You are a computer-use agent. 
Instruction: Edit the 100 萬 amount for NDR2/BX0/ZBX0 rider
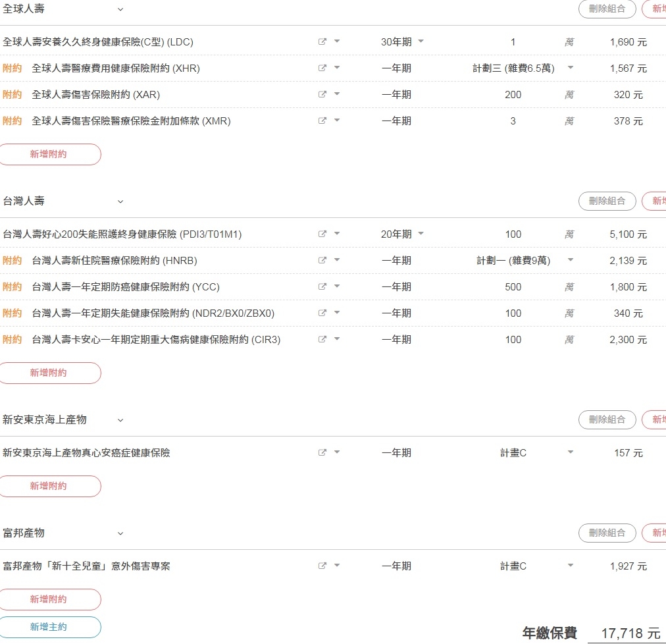pos(513,313)
